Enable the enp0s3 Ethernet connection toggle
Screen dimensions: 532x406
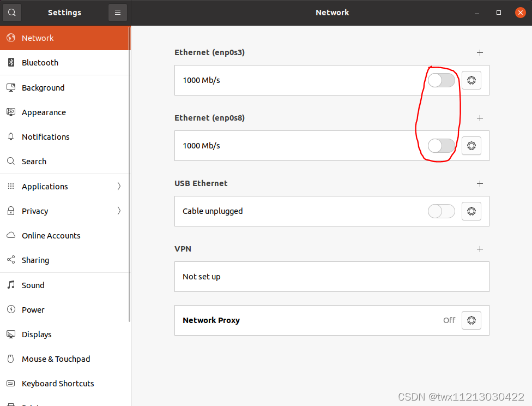click(x=441, y=80)
